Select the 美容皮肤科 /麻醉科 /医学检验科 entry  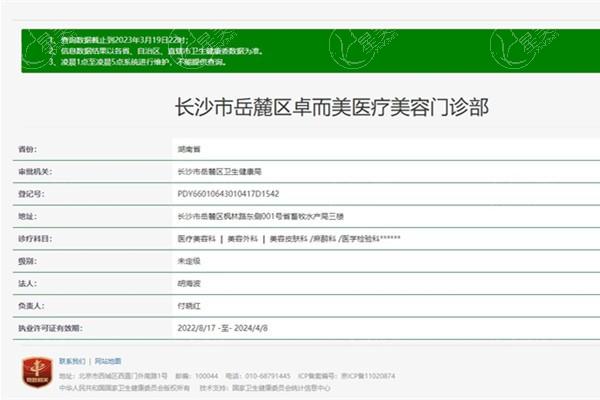(335, 239)
